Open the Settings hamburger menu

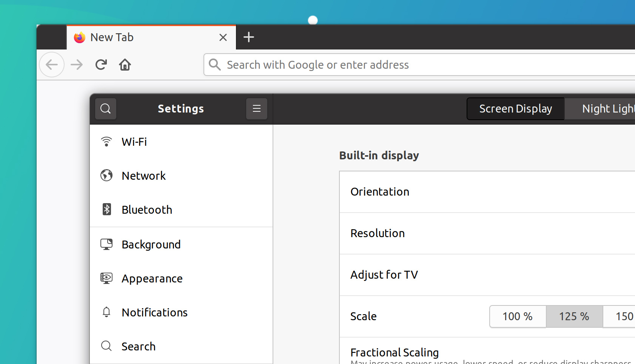click(x=257, y=109)
